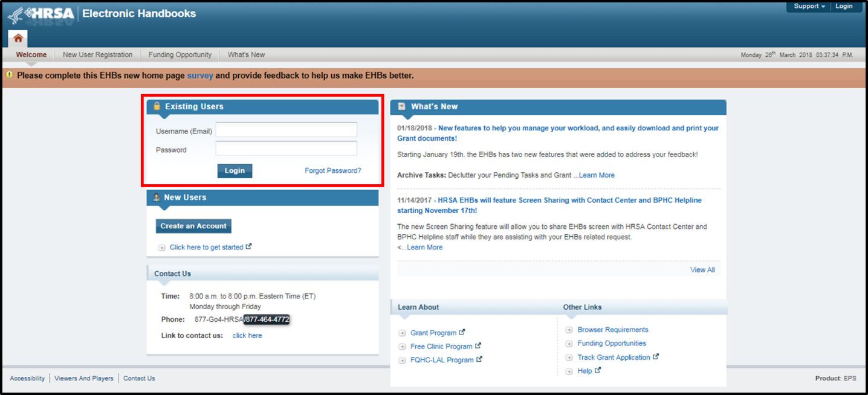
Task: Open the Browser Requirements link
Action: (x=613, y=330)
